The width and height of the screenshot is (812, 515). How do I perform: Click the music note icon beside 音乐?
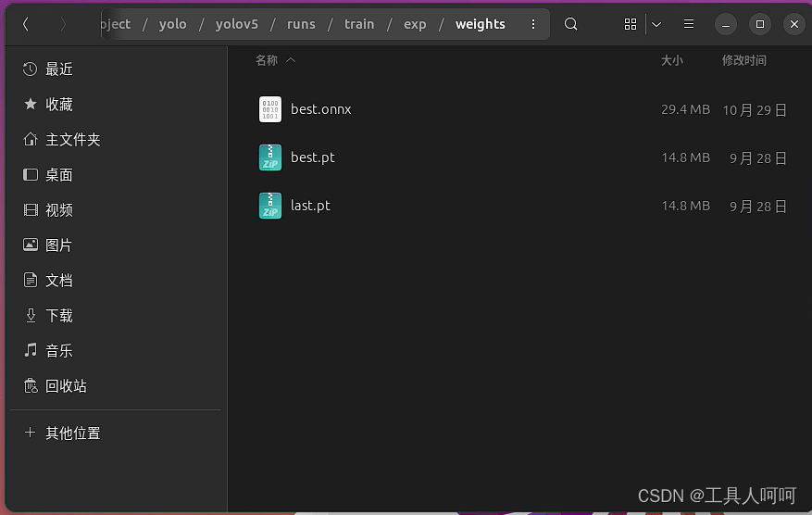(31, 350)
